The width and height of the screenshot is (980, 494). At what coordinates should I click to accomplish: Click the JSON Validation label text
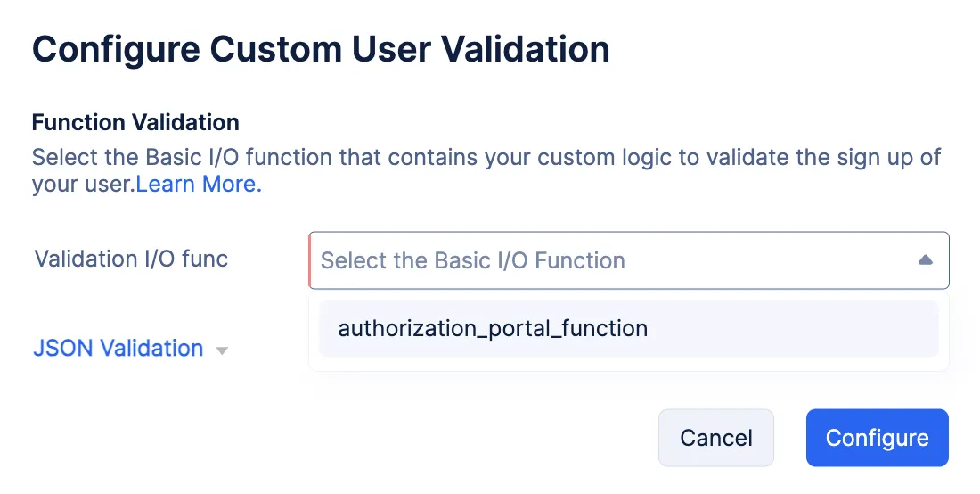[118, 348]
